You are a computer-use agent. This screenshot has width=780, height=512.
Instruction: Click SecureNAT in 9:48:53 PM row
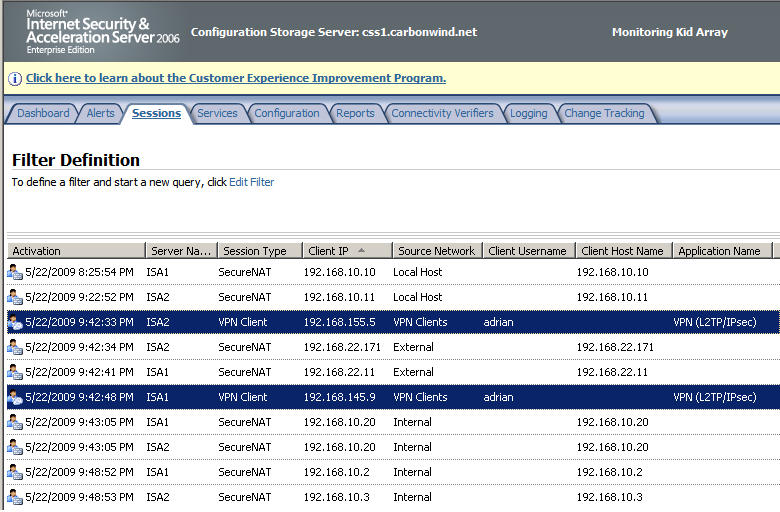245,497
